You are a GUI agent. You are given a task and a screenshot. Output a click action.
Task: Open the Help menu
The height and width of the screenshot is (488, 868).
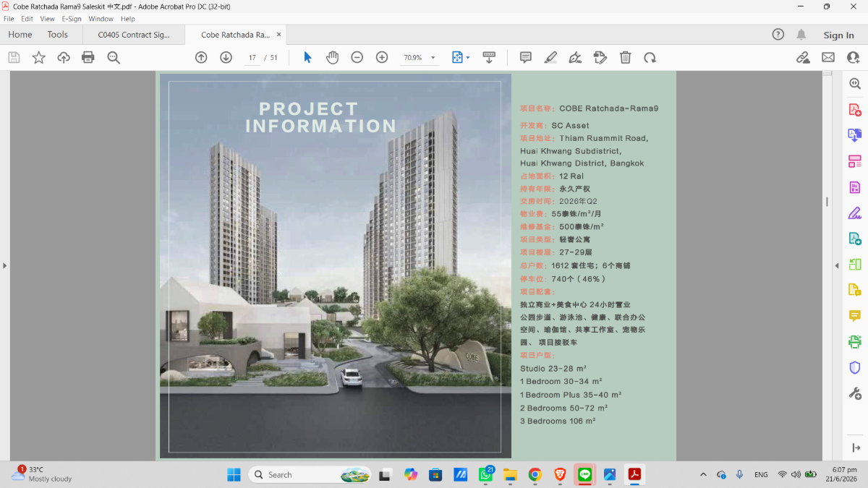coord(128,19)
